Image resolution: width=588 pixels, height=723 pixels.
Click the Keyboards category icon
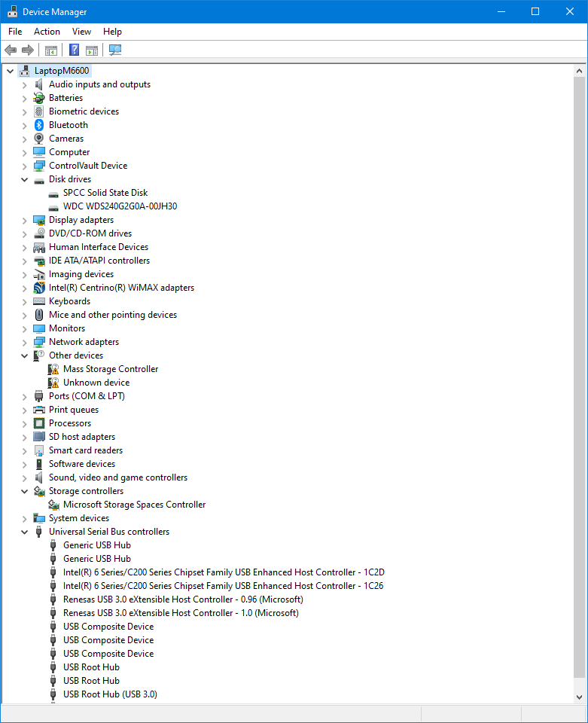(x=39, y=301)
